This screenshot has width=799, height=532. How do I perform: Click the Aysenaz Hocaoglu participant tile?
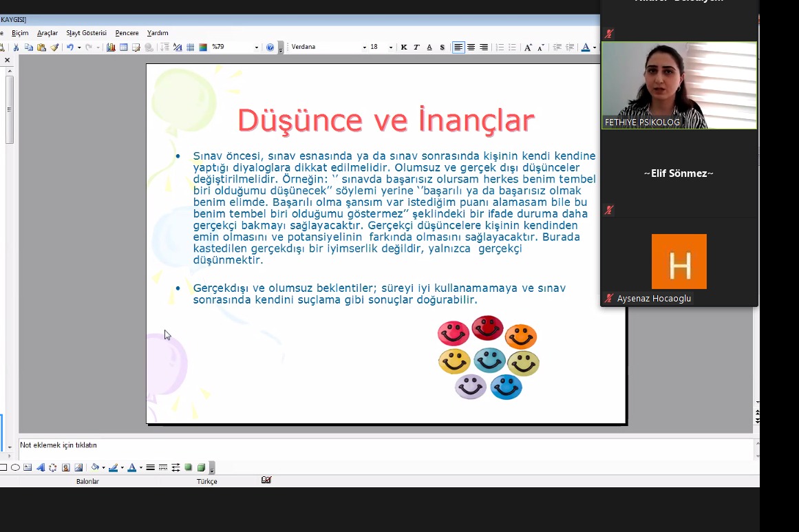(x=679, y=262)
